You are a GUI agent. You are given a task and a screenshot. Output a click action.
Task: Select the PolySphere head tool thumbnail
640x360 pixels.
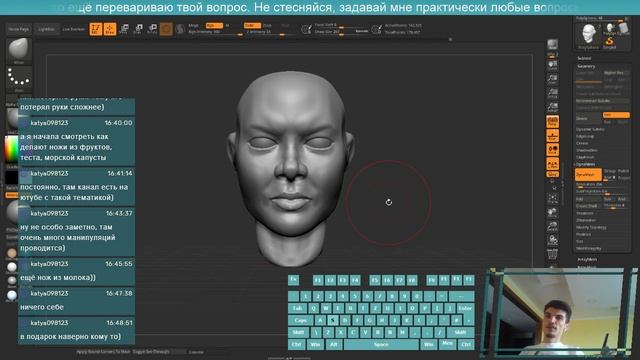tap(589, 34)
